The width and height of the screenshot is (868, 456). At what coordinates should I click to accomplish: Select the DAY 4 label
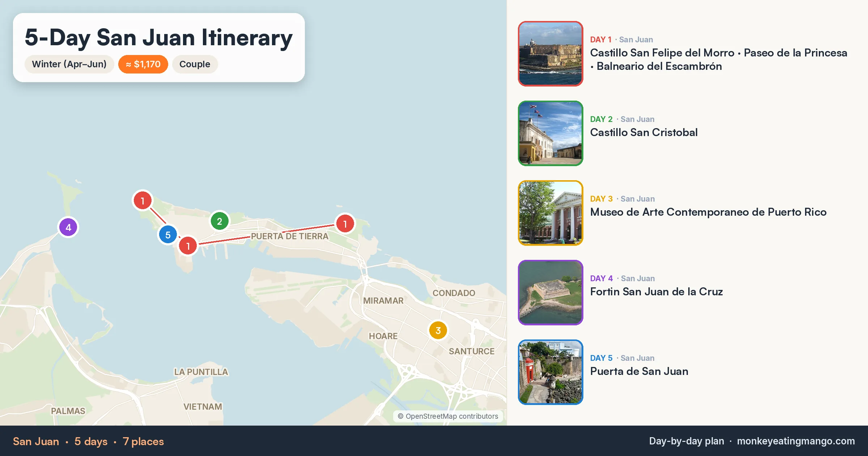[601, 278]
